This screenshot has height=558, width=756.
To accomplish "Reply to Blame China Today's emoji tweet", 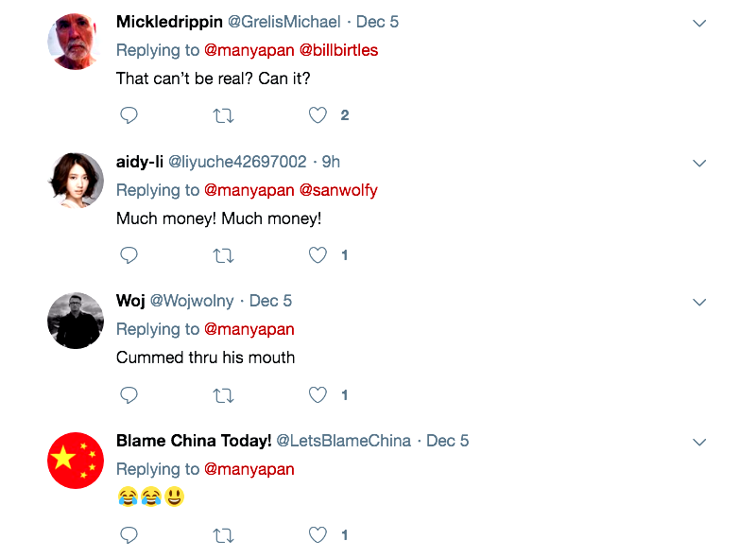I will [129, 535].
